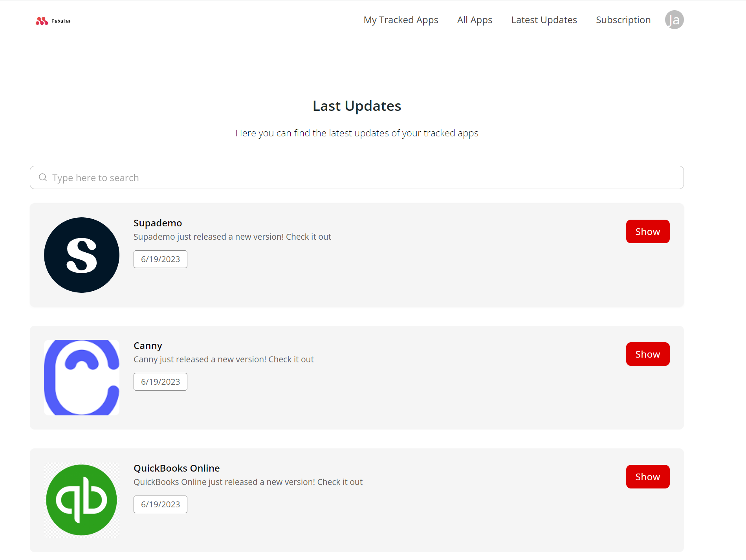Show the Supademo update
Viewport: 746px width, 560px height.
click(x=648, y=231)
